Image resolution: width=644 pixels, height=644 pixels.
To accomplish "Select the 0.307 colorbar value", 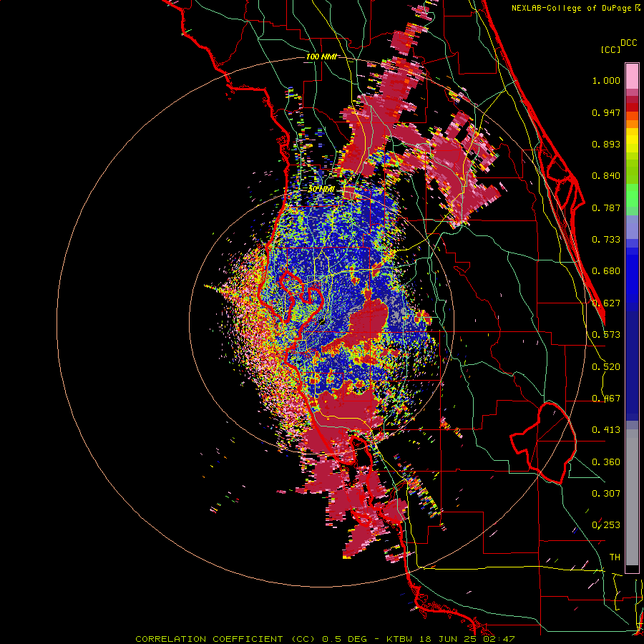I will [x=606, y=494].
